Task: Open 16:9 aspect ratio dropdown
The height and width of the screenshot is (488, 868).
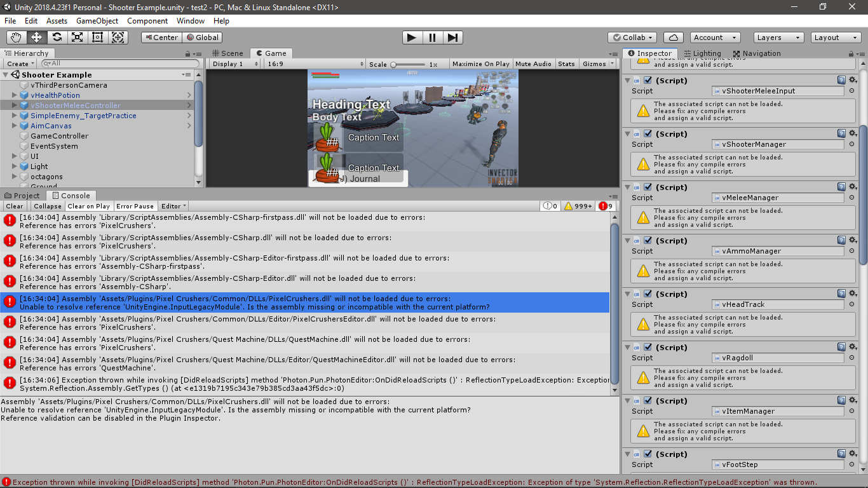Action: coord(315,64)
